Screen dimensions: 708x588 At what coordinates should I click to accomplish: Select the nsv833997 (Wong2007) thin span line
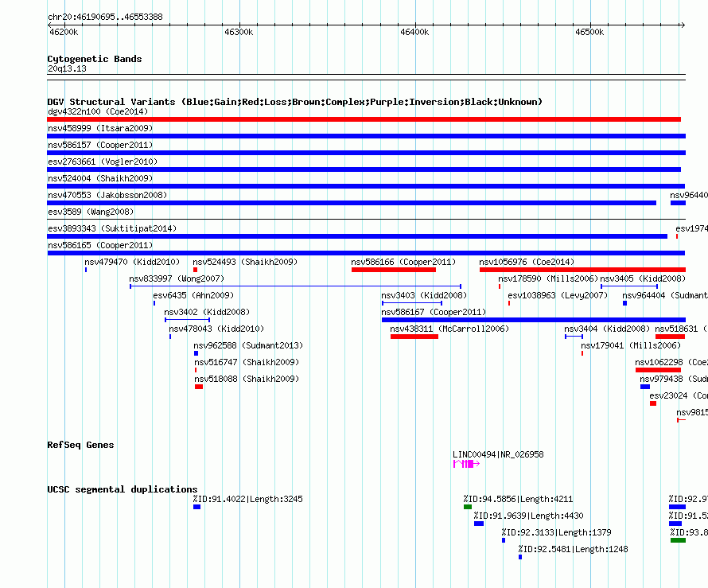point(295,286)
